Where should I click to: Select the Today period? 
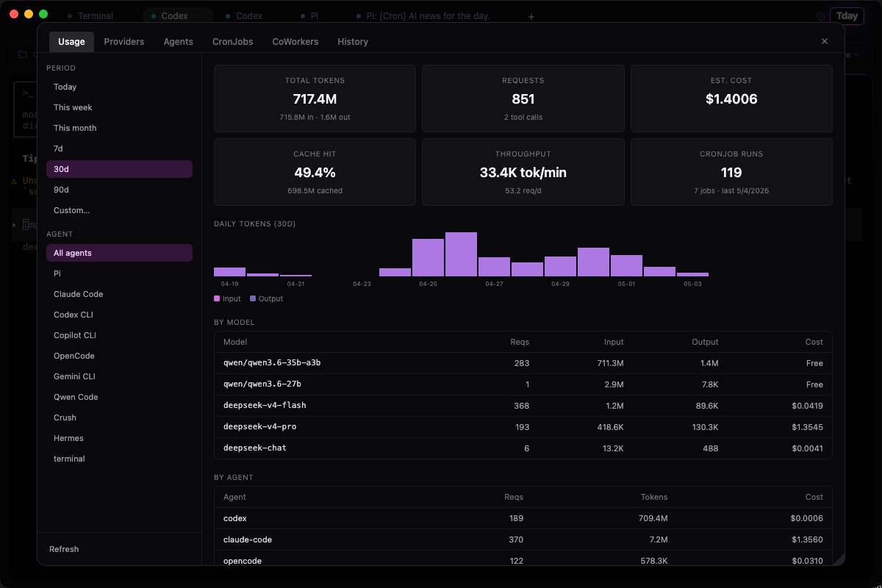click(119, 87)
